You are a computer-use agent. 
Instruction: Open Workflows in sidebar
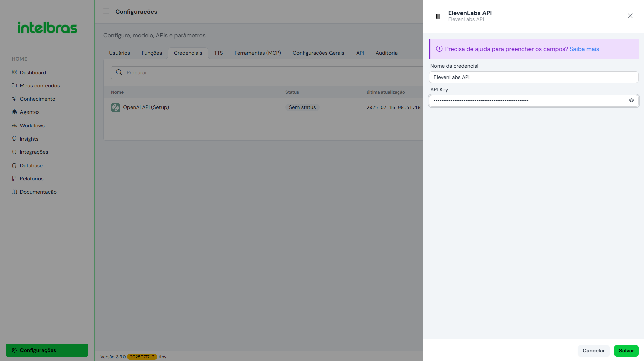click(32, 125)
